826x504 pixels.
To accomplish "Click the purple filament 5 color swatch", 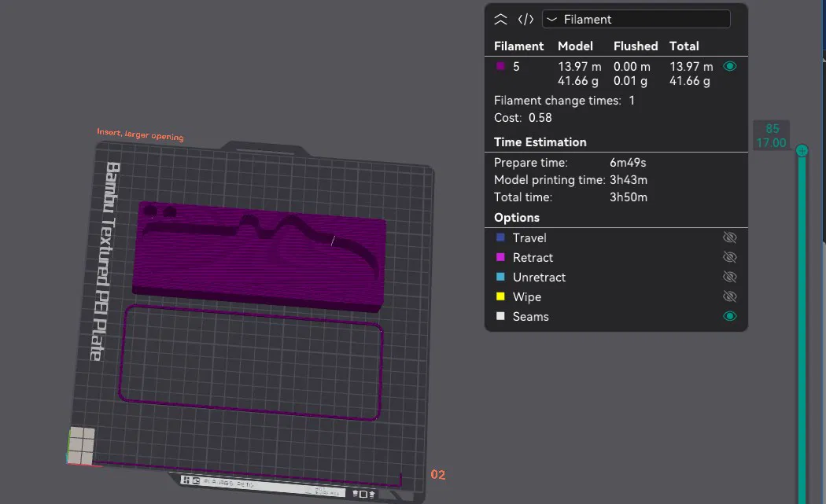I will (500, 66).
